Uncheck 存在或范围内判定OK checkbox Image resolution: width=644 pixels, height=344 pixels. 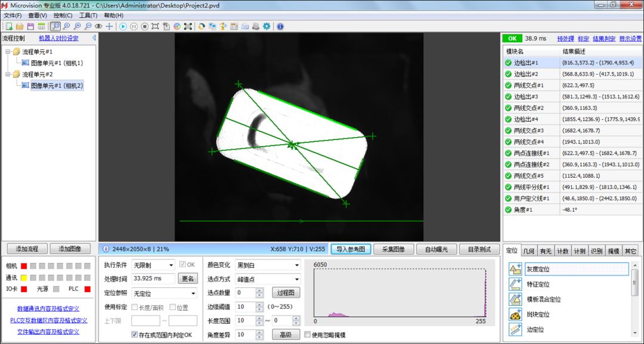134,334
